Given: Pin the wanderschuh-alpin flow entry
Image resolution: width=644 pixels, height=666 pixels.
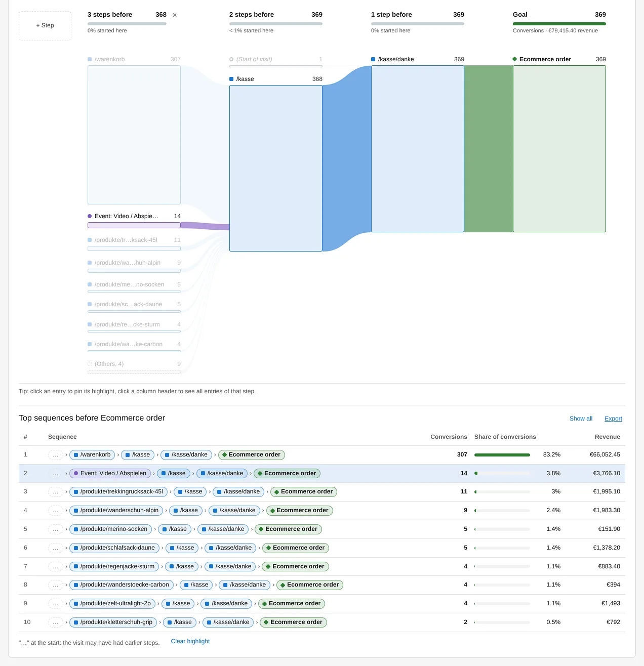Looking at the screenshot, I should pos(134,266).
